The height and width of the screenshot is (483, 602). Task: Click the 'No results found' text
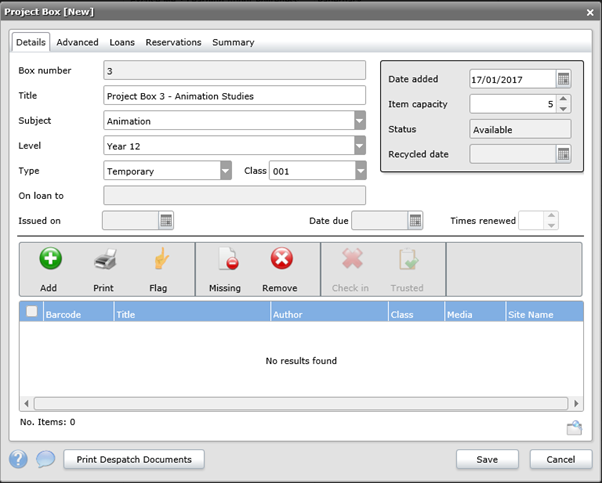point(301,361)
